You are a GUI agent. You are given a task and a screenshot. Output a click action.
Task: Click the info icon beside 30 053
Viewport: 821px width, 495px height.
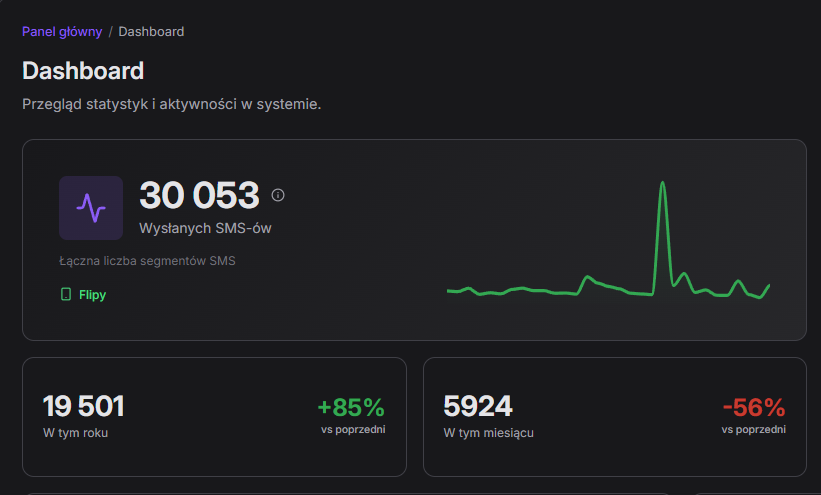pyautogui.click(x=278, y=195)
